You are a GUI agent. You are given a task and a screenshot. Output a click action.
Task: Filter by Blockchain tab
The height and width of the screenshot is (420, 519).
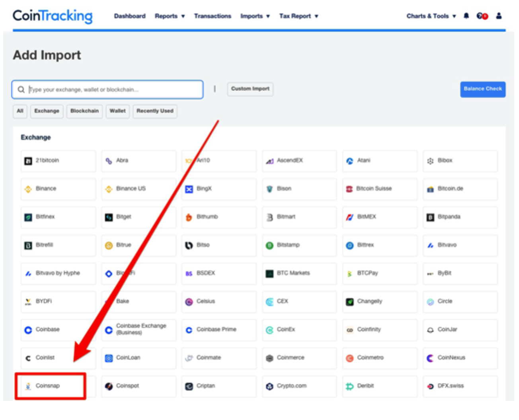coord(84,111)
